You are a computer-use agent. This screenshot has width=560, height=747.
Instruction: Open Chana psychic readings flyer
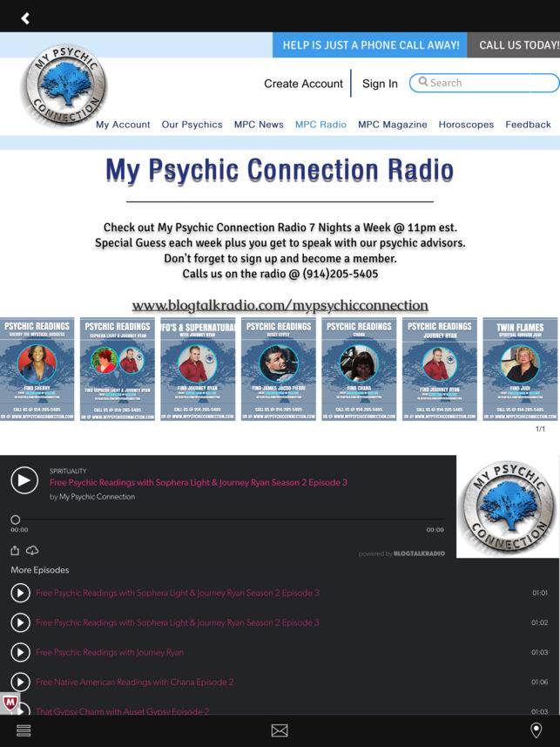point(359,369)
